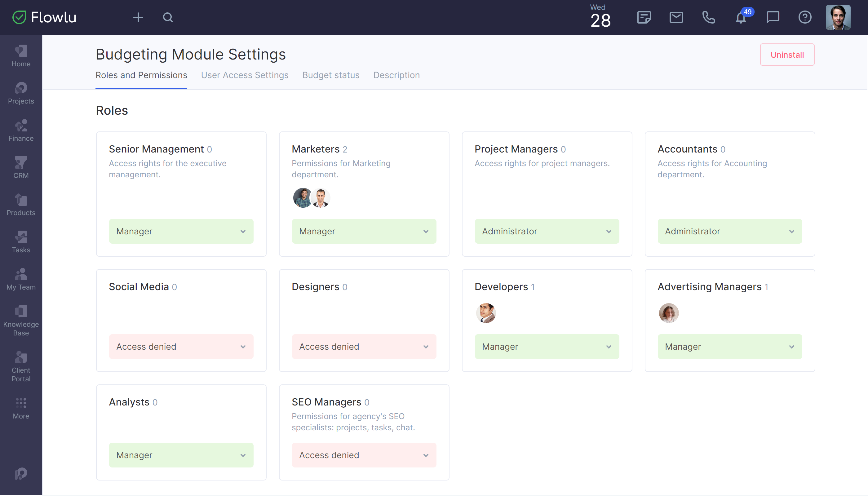Click the plus icon to create new item
Image resolution: width=868 pixels, height=496 pixels.
click(138, 17)
